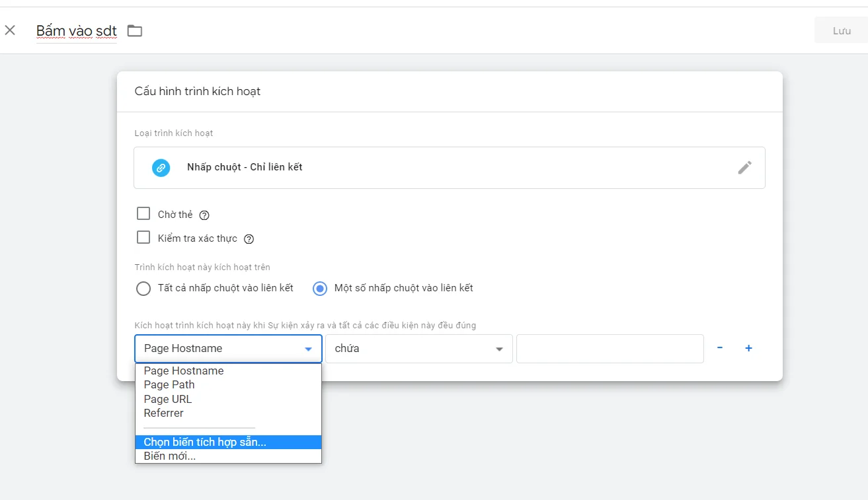Pick Referrer in the variable list
Viewport: 868px width, 500px height.
pyautogui.click(x=164, y=413)
